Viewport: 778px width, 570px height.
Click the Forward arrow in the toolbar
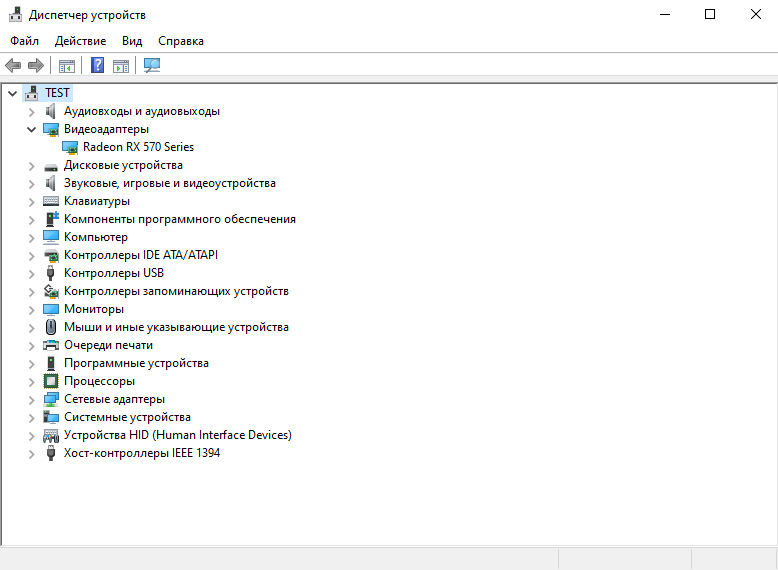(x=36, y=66)
